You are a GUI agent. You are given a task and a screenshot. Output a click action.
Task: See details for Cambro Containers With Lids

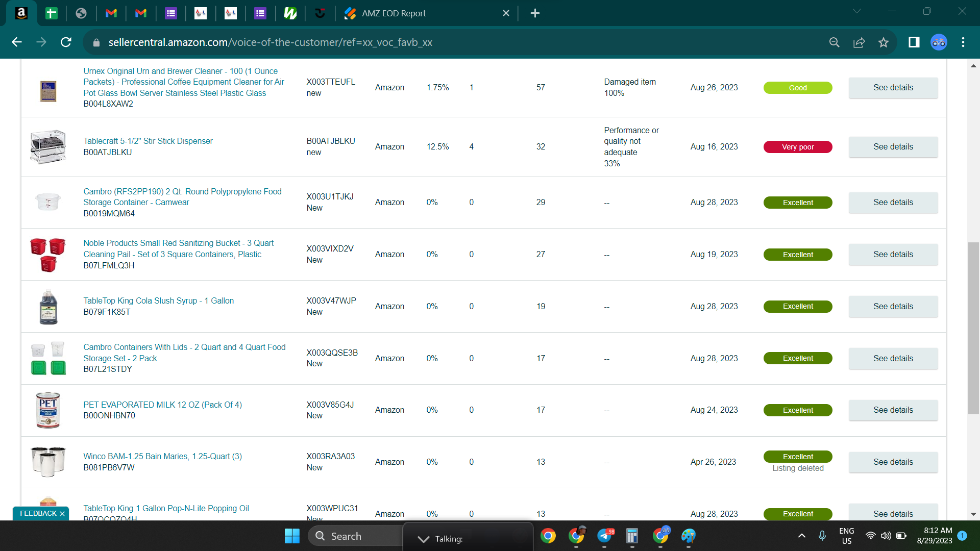pos(893,359)
